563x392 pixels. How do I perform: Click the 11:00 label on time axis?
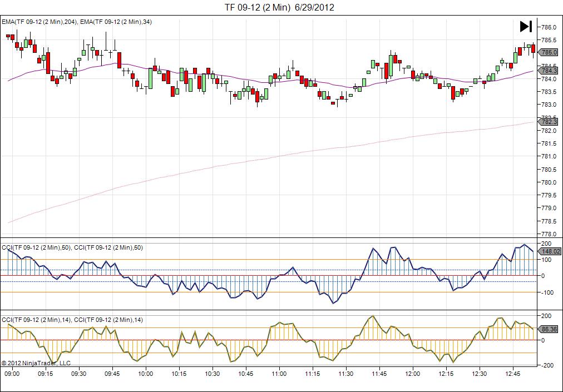point(279,374)
